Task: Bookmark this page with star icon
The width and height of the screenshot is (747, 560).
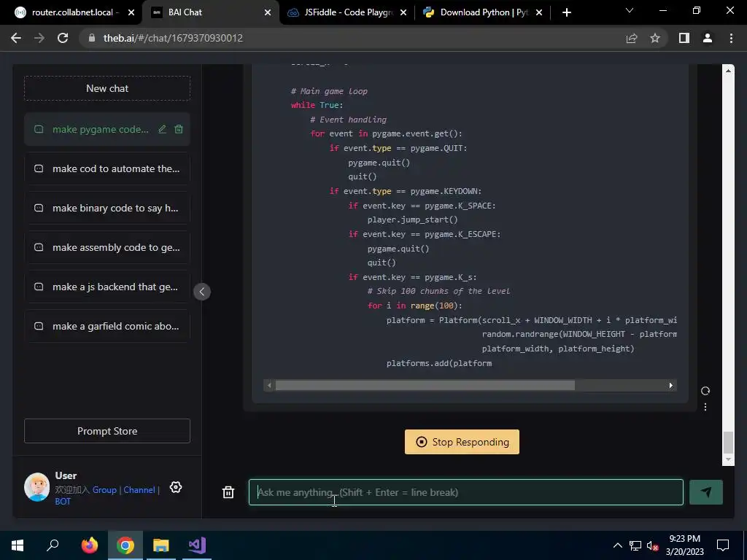Action: [655, 38]
